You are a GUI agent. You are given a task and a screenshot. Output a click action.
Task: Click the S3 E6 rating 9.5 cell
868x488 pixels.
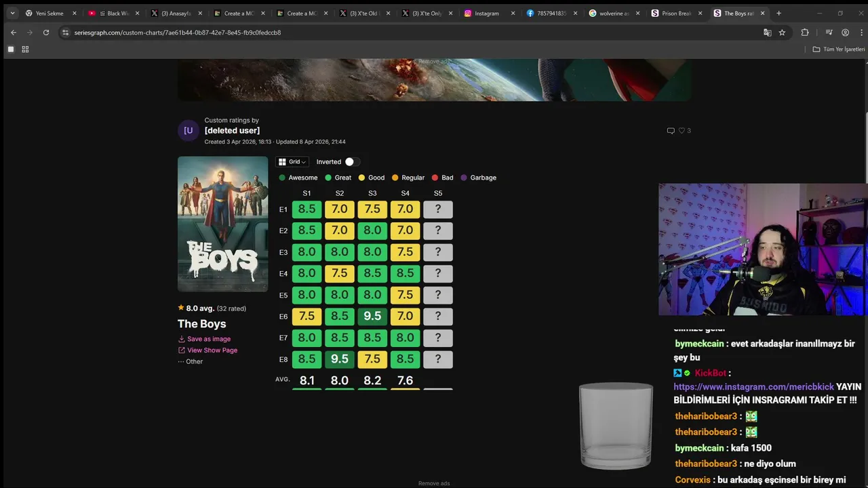(x=372, y=317)
